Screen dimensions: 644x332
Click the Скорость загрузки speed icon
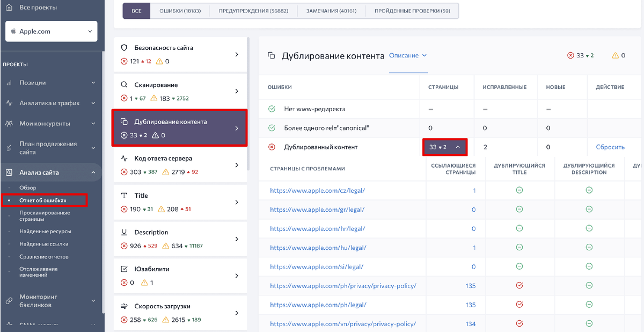coord(124,306)
